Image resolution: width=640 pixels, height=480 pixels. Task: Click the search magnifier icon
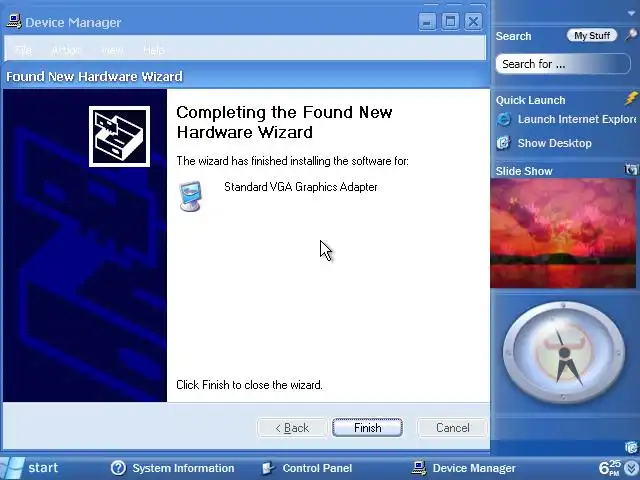631,35
